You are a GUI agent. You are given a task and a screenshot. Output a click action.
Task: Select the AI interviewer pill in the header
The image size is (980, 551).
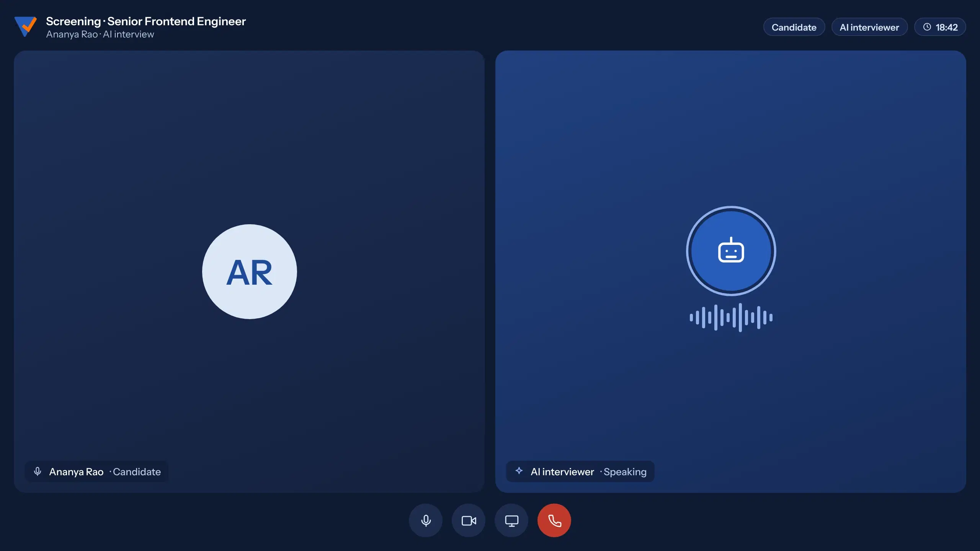[x=869, y=27]
